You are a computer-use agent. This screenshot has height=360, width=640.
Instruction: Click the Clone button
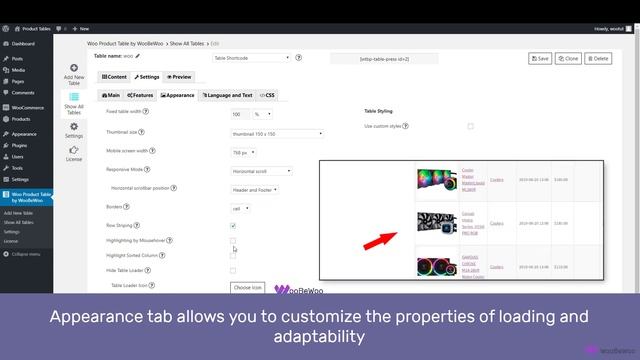click(x=568, y=58)
